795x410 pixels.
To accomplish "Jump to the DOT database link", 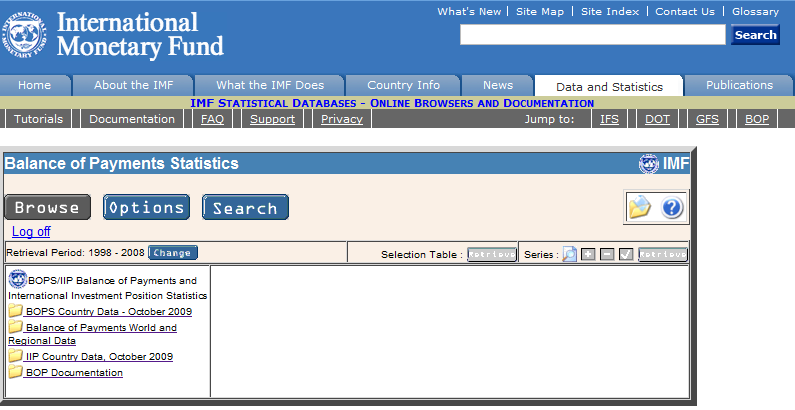I will [x=657, y=119].
